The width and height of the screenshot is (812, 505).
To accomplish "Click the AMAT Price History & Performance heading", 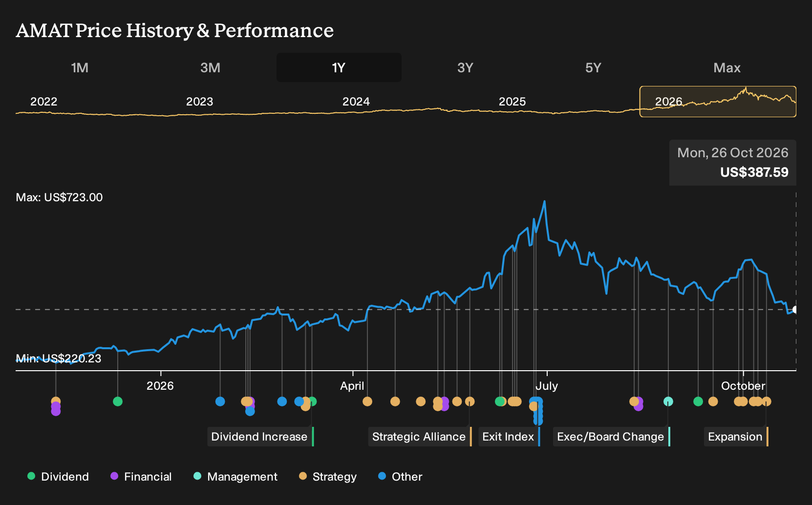I will click(175, 30).
